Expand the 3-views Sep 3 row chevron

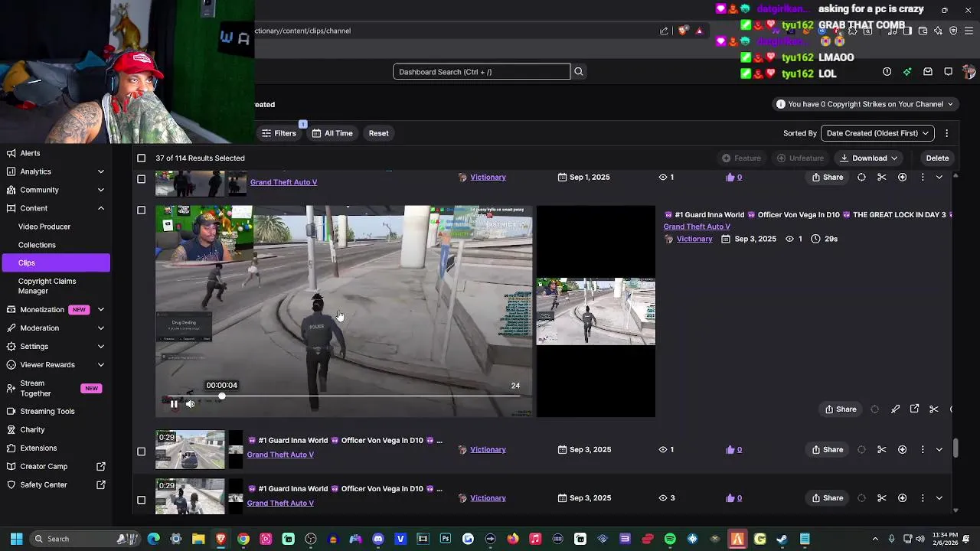939,498
